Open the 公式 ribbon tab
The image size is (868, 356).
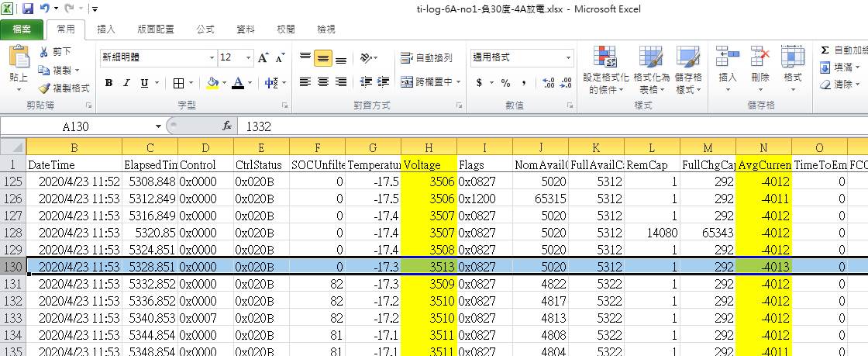click(x=205, y=29)
